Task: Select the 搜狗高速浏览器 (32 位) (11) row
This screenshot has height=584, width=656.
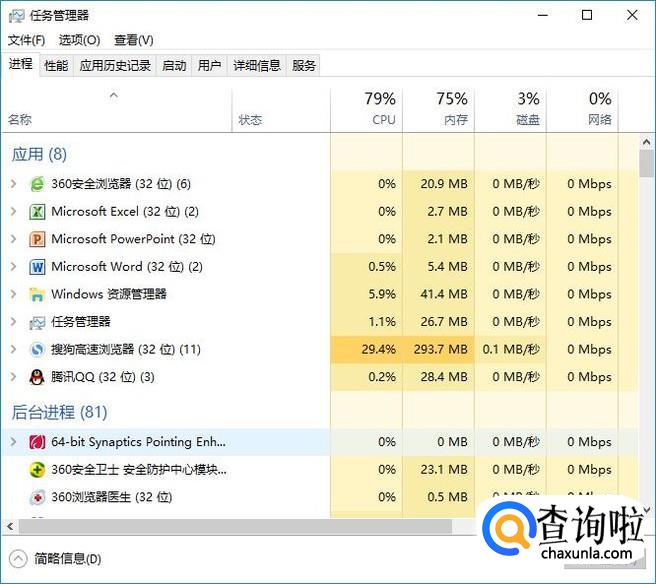Action: tap(319, 349)
